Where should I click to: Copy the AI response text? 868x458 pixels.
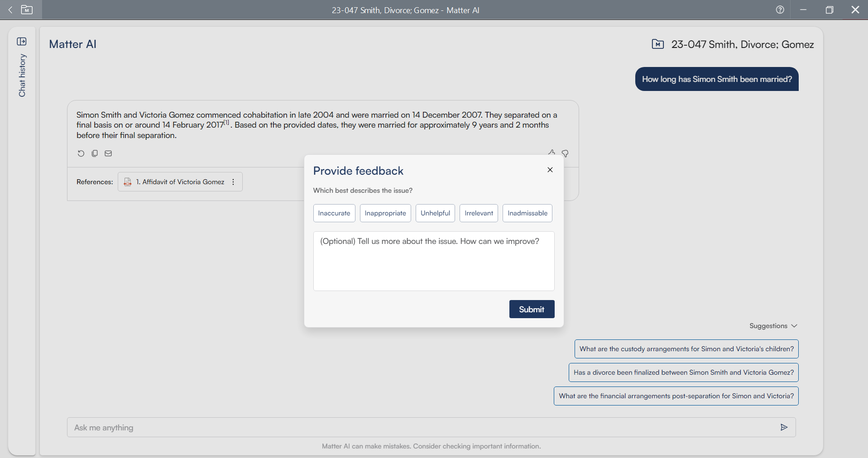pyautogui.click(x=95, y=153)
